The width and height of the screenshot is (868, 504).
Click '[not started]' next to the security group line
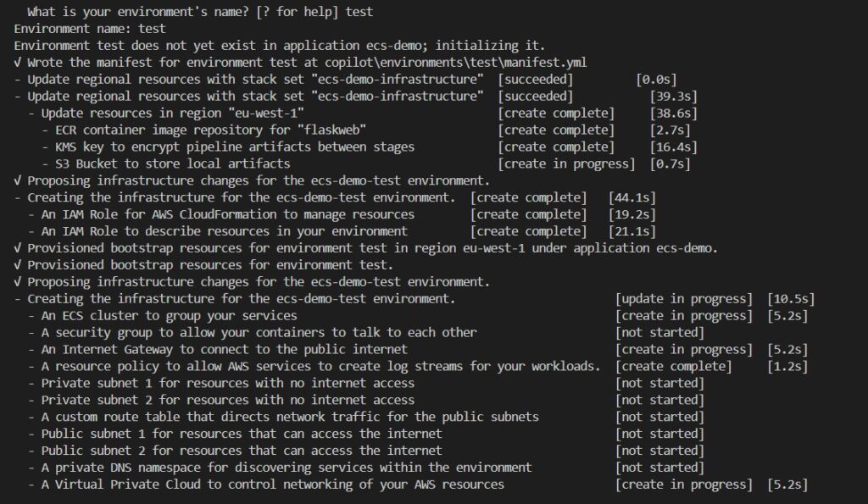click(659, 333)
